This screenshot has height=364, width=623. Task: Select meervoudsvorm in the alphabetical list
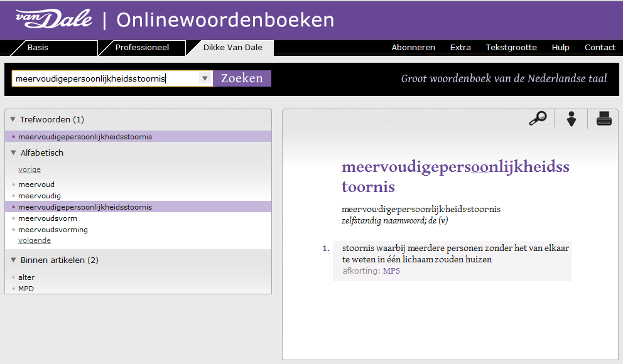(48, 218)
